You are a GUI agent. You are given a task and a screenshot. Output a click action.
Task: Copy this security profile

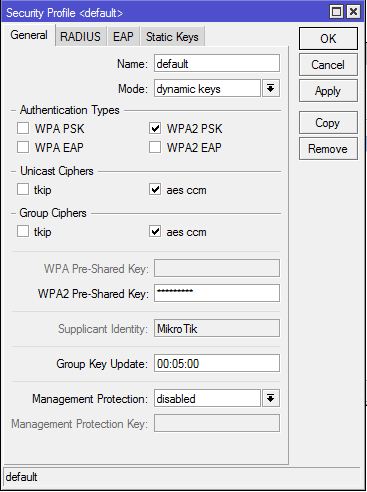point(328,123)
